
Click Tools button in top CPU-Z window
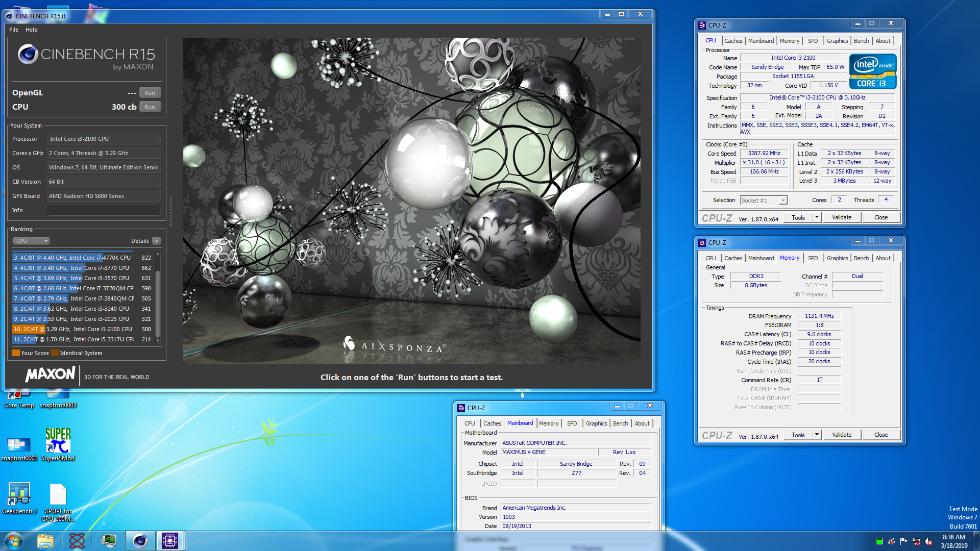point(798,218)
